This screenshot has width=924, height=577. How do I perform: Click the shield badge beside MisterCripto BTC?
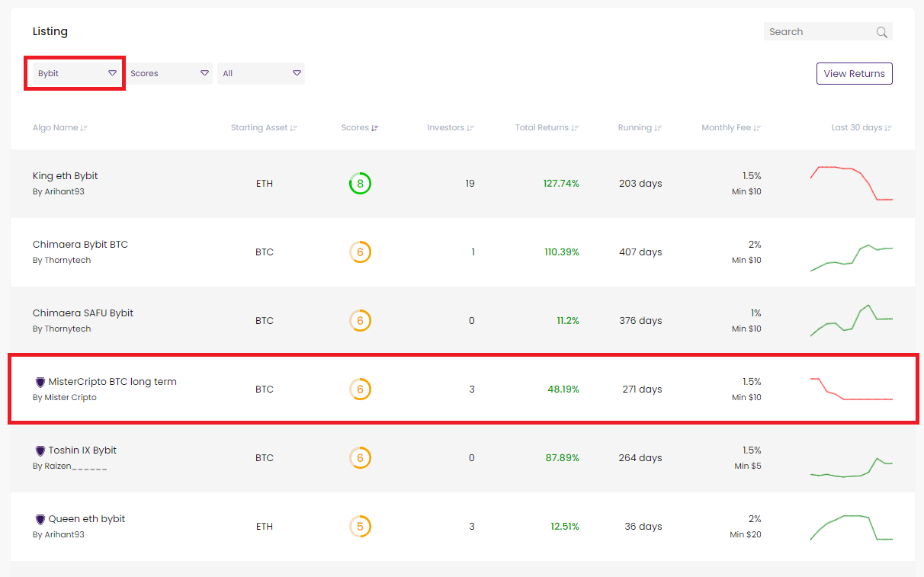[x=40, y=382]
